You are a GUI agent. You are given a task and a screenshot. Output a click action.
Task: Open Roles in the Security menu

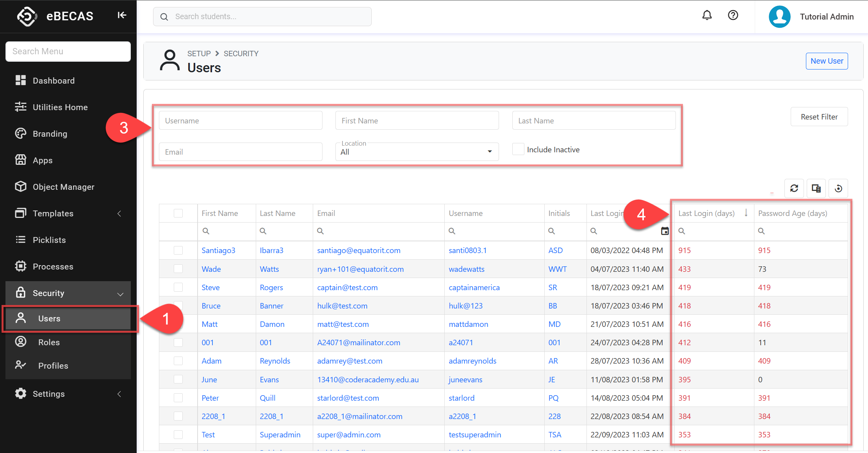tap(49, 342)
